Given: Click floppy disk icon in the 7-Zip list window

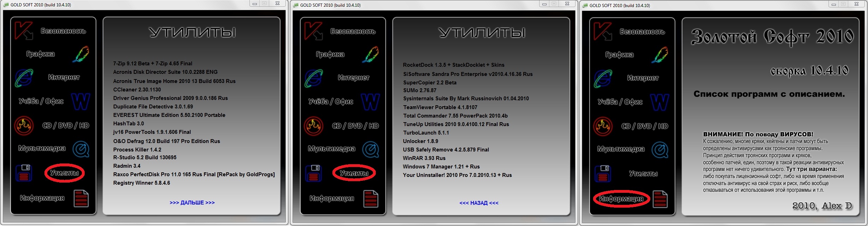Looking at the screenshot, I should [x=24, y=173].
